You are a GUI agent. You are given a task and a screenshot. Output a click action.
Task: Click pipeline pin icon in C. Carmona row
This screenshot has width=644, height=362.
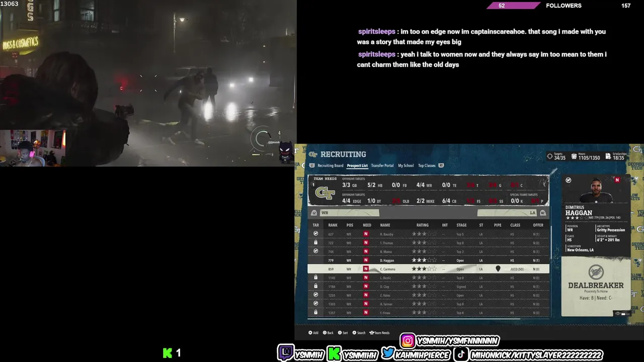coord(498,269)
